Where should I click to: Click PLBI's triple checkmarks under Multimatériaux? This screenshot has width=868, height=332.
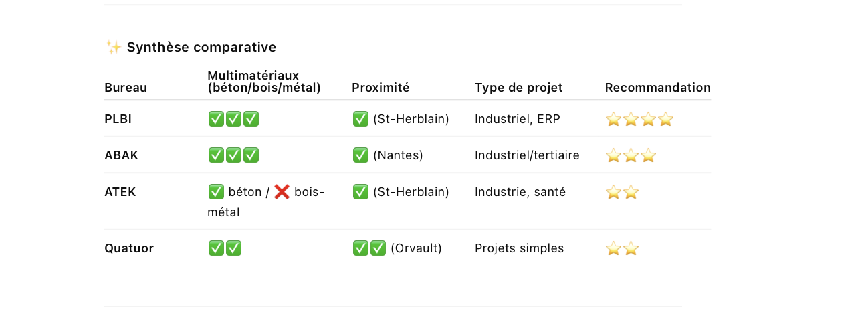(233, 120)
